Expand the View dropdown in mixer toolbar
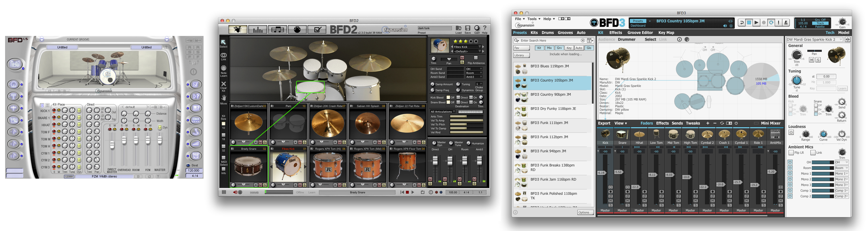868x231 pixels. point(620,123)
